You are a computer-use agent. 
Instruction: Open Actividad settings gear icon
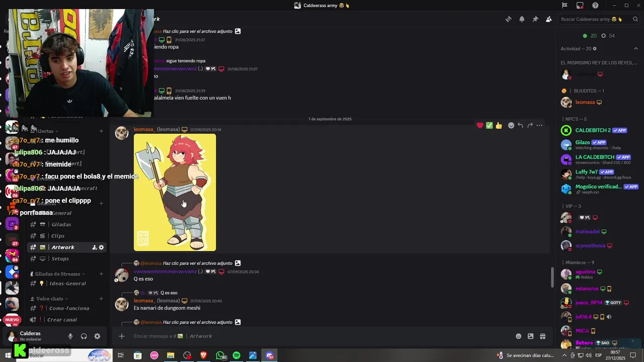(x=595, y=49)
